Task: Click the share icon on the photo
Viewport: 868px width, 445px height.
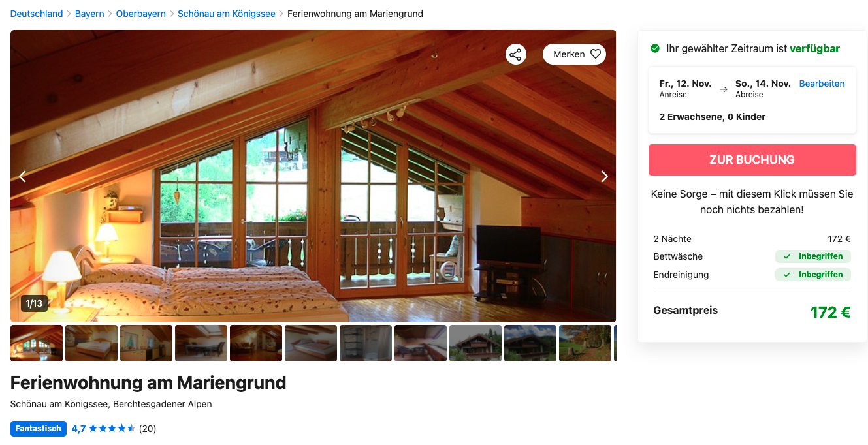Action: pyautogui.click(x=516, y=54)
